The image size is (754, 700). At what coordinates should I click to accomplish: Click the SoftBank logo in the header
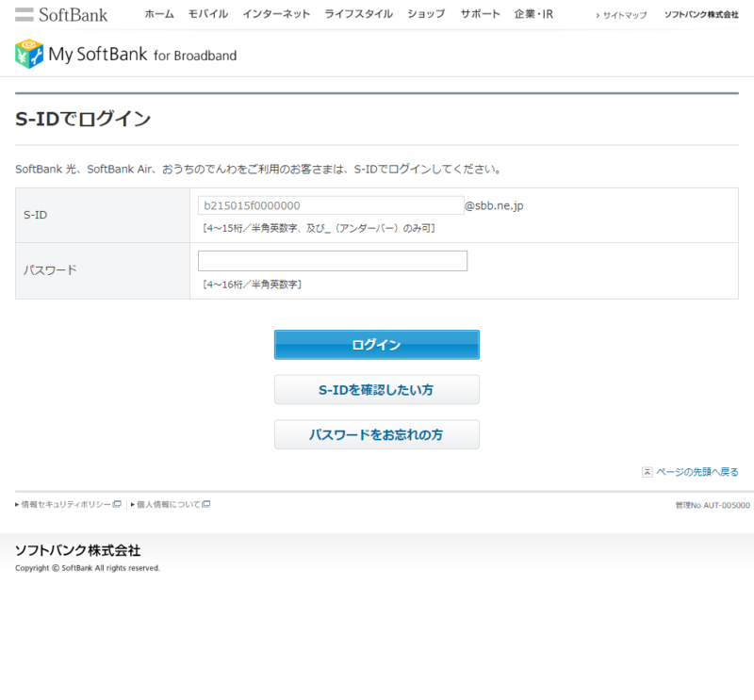[x=61, y=15]
